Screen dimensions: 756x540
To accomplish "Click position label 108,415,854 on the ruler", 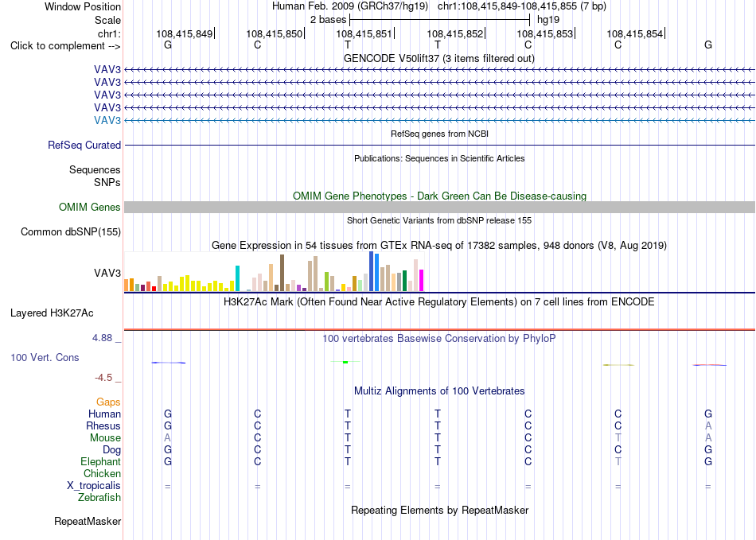I will coord(634,33).
